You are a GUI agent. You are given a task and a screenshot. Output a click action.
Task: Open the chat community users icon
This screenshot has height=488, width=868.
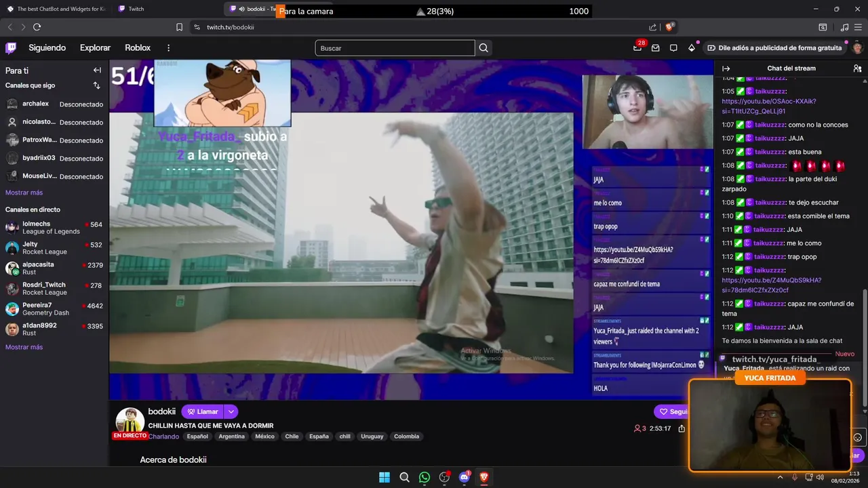(857, 68)
